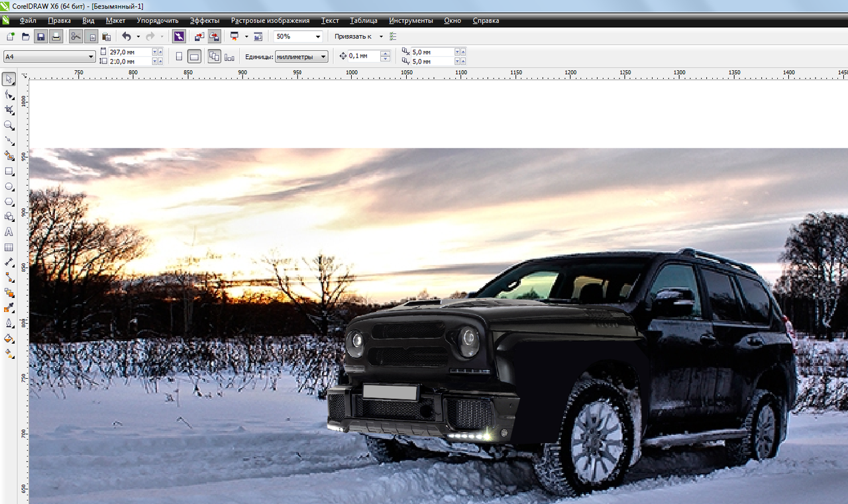Select the Parallel Dimension tool
This screenshot has width=848, height=504.
click(9, 262)
